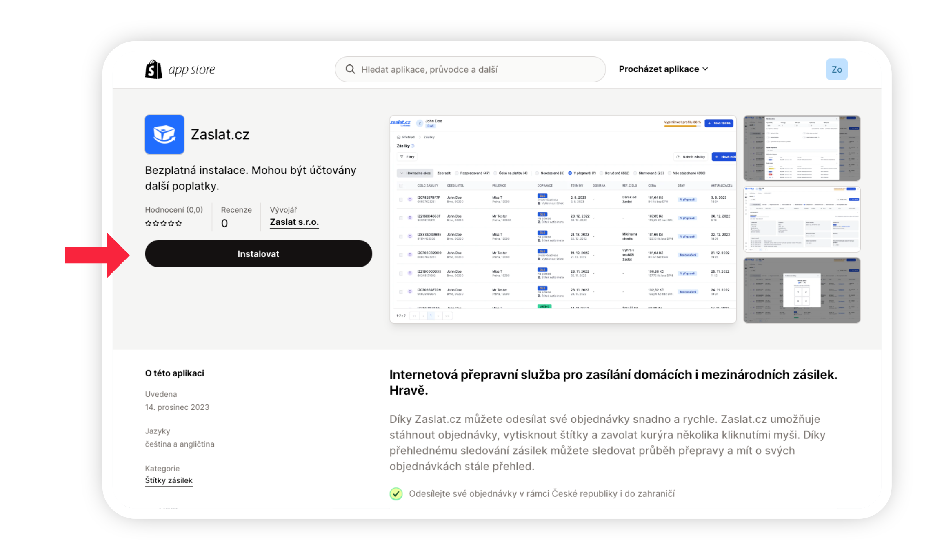The width and height of the screenshot is (933, 560).
Task: Open developer link Zaslat s.r.o.
Action: [x=294, y=222]
